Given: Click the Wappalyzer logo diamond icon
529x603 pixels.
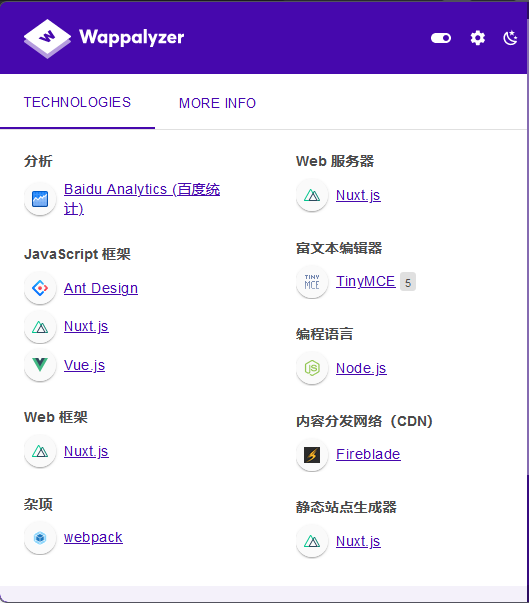Looking at the screenshot, I should pyautogui.click(x=47, y=38).
